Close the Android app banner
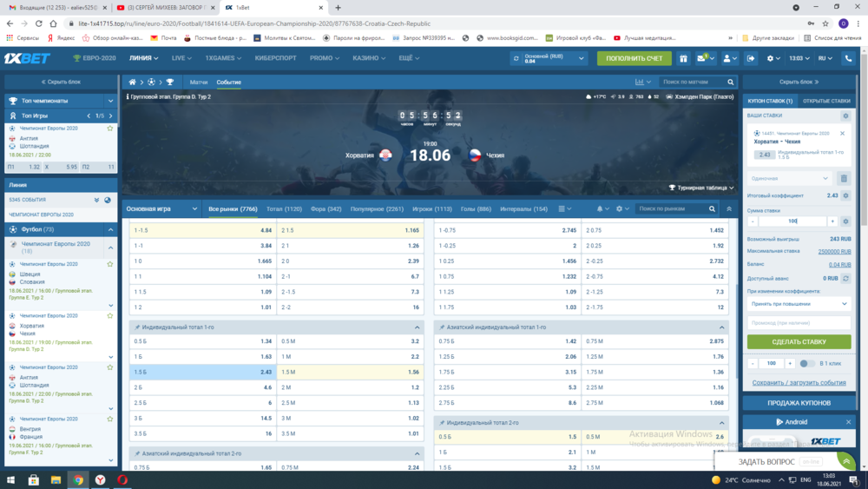The image size is (868, 489). pos(849,422)
